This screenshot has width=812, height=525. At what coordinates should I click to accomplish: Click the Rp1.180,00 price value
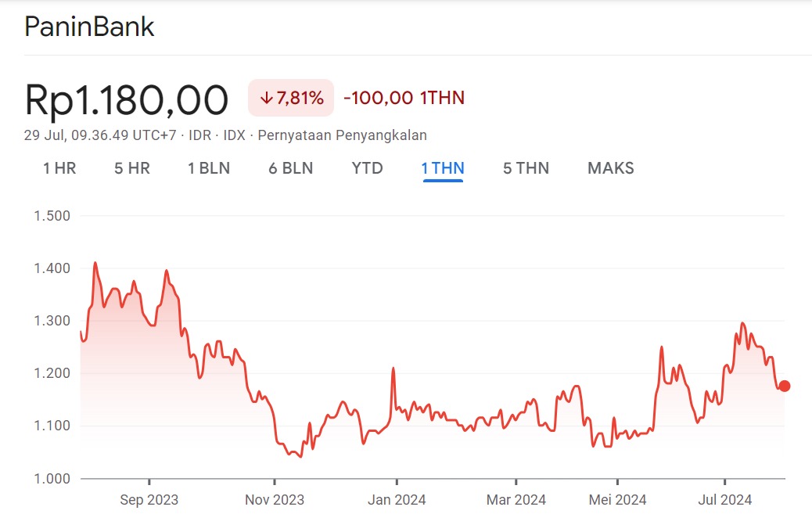pyautogui.click(x=127, y=99)
